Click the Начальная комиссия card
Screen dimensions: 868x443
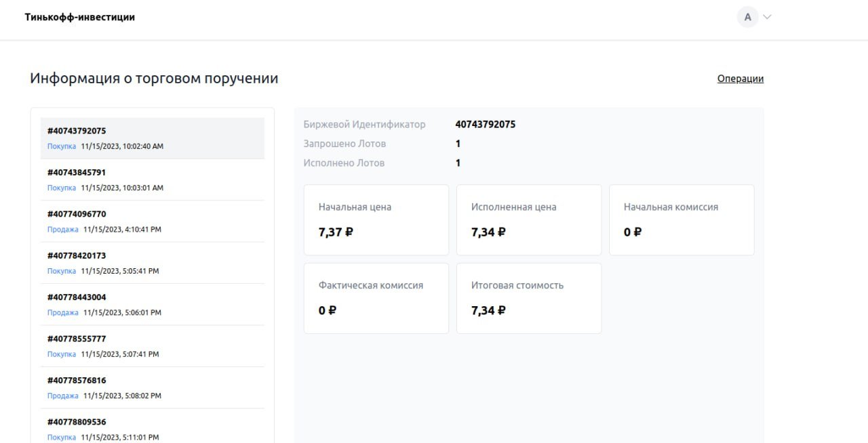681,219
